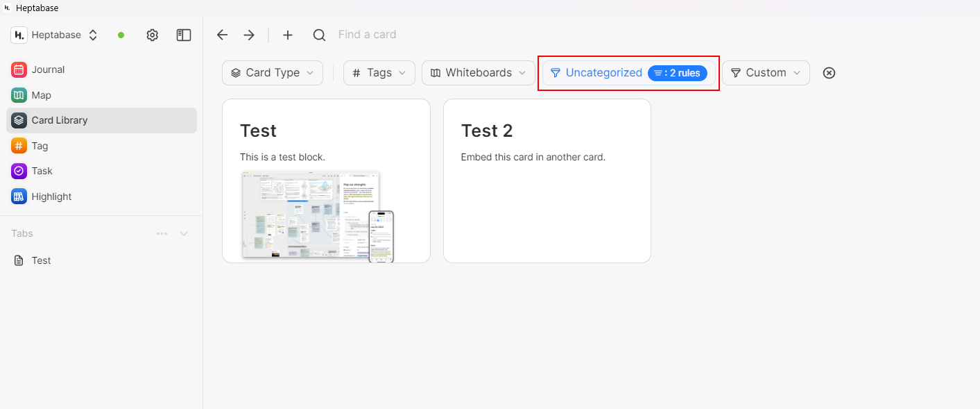
Task: Open the Map section
Action: click(x=41, y=95)
